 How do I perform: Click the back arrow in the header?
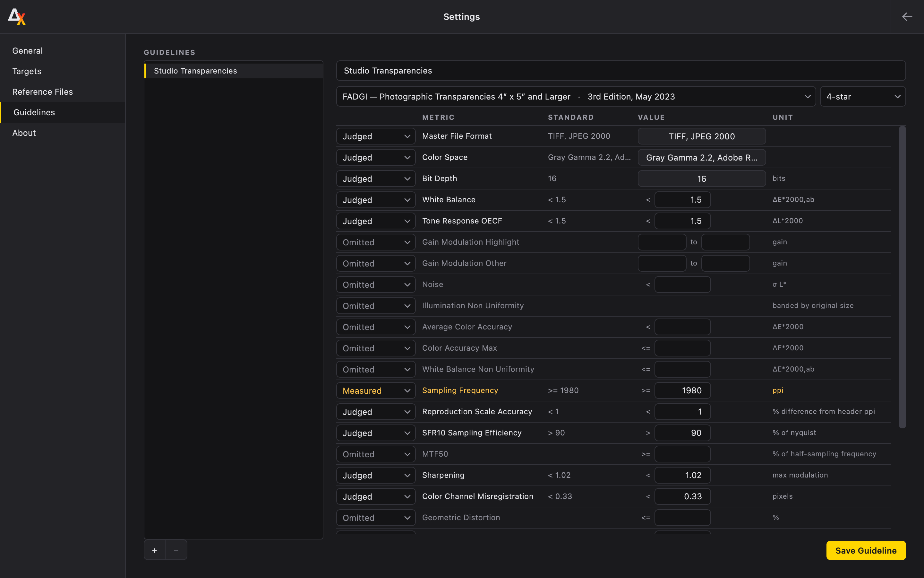pyautogui.click(x=907, y=16)
